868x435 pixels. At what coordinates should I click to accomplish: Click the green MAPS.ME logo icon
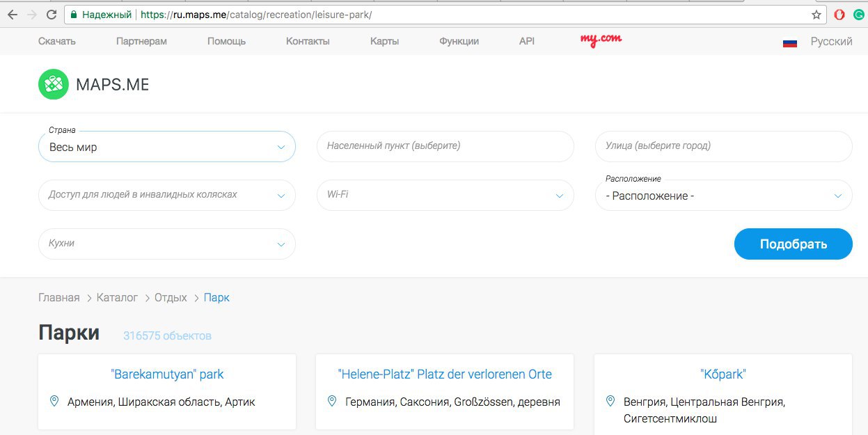click(x=54, y=84)
